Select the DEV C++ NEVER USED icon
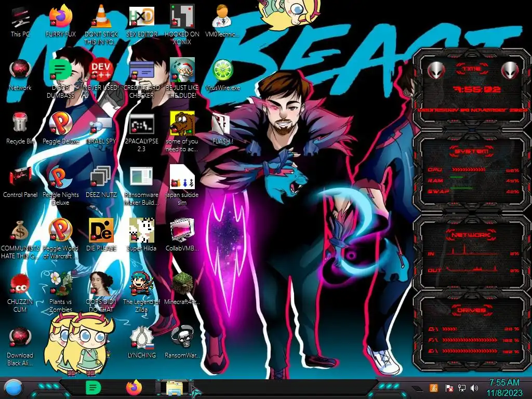This screenshot has width=532, height=399. point(101,70)
